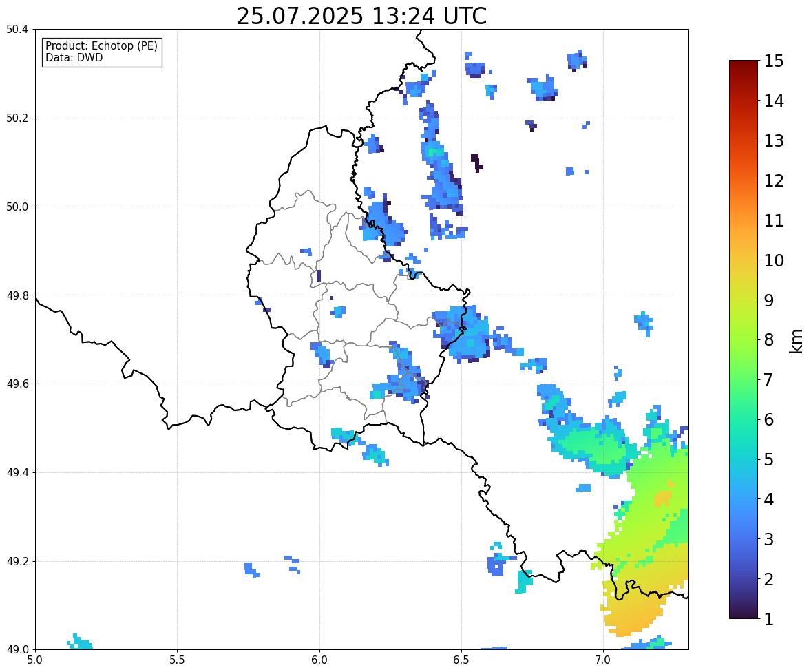Click latitude axis label 49.0
811x672 pixels.
click(x=17, y=650)
